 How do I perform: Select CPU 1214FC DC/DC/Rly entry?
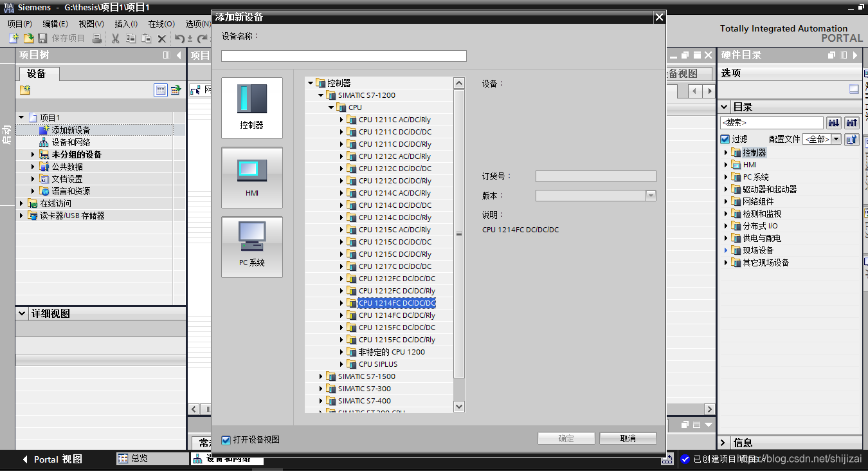397,315
